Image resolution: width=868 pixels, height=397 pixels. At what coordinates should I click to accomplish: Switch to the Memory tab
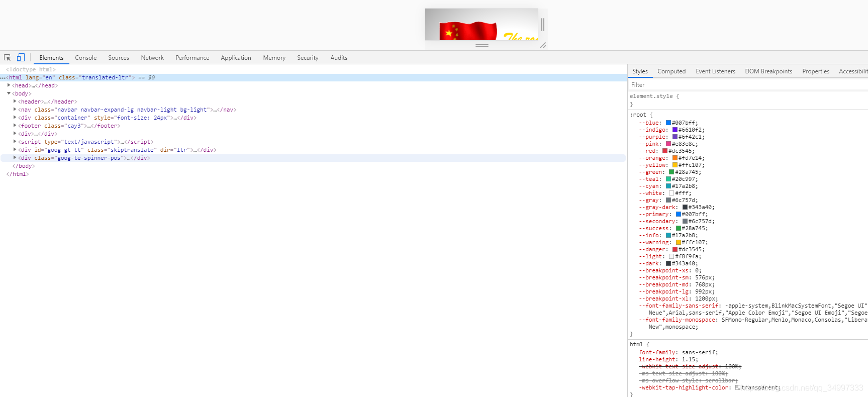[274, 58]
